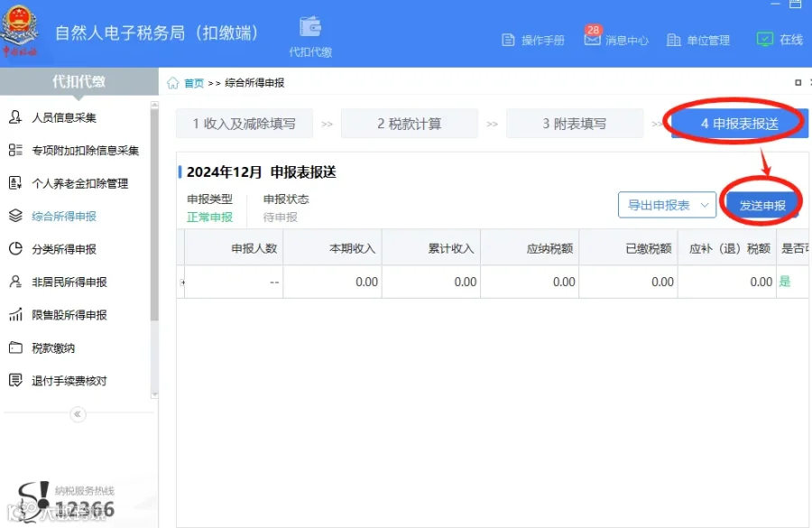Click the 操作手册 text link
Screen dimensions: 812x528
543,41
